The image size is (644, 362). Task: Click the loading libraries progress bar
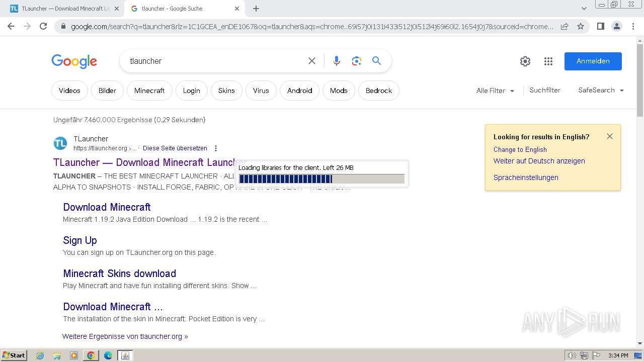[x=321, y=179]
